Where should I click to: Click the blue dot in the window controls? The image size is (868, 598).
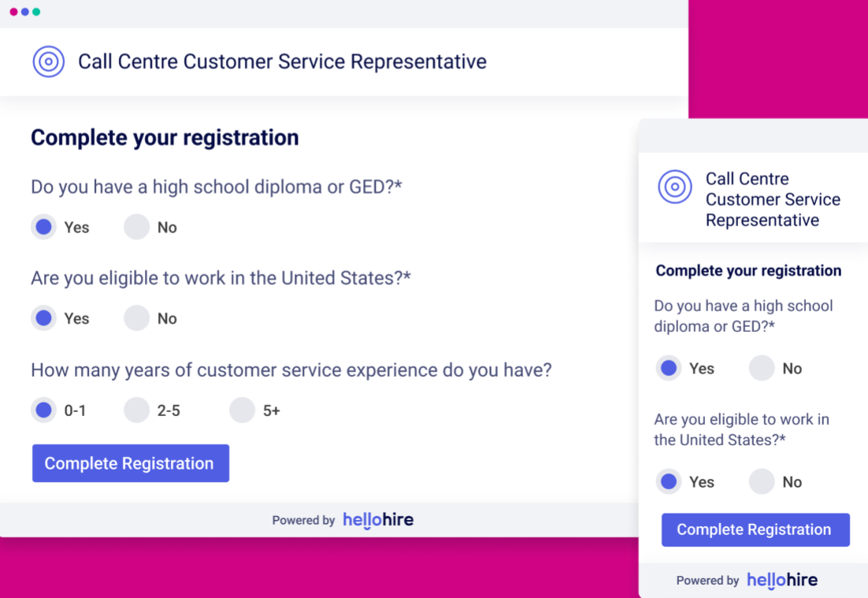pos(24,12)
